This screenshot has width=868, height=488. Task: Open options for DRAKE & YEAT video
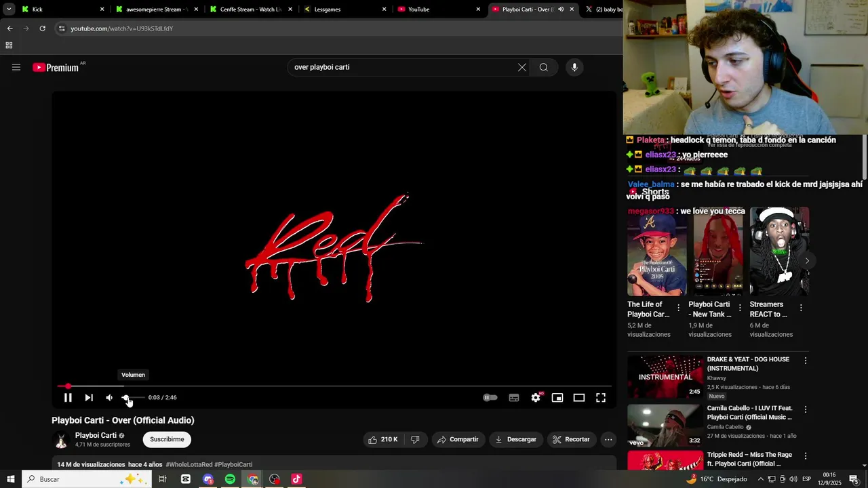(806, 361)
